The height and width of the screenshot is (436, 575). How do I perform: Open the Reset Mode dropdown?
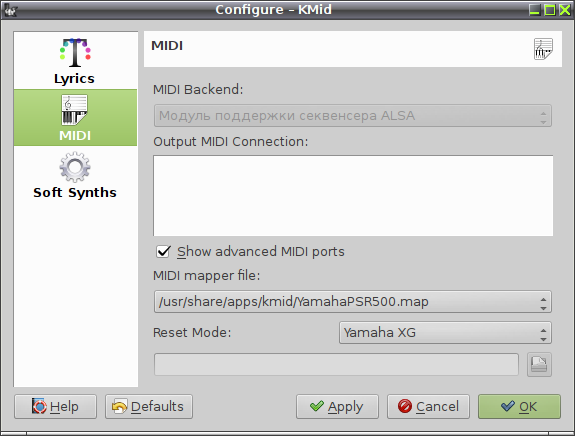(445, 333)
